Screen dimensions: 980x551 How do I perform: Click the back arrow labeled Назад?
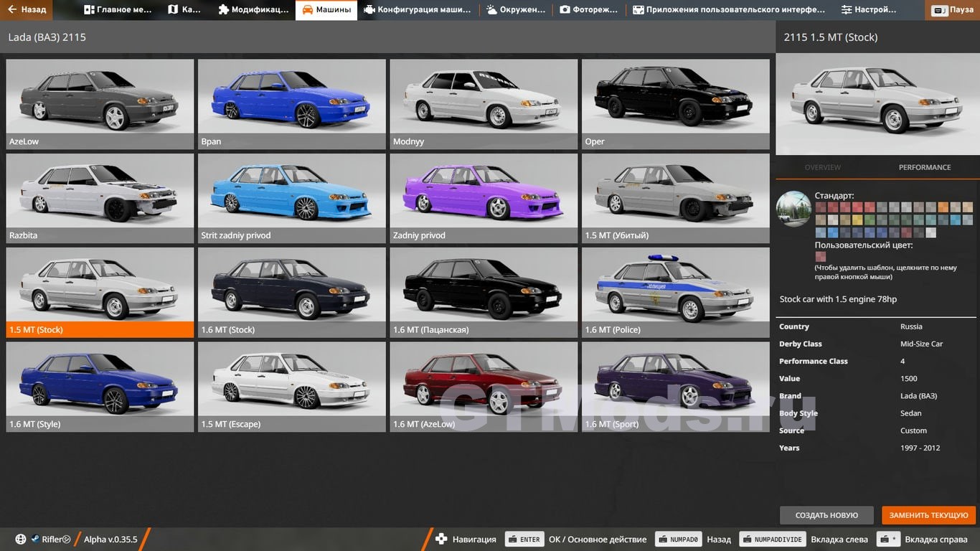[12, 10]
